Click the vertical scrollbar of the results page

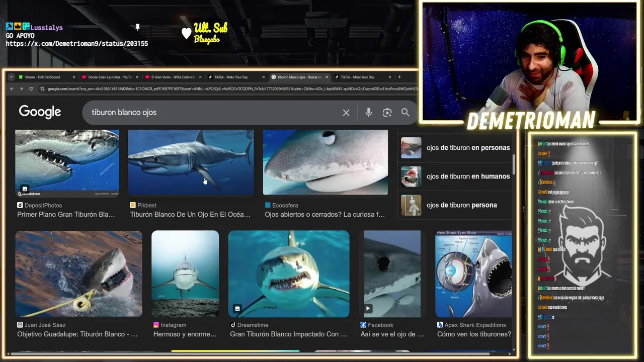click(514, 164)
